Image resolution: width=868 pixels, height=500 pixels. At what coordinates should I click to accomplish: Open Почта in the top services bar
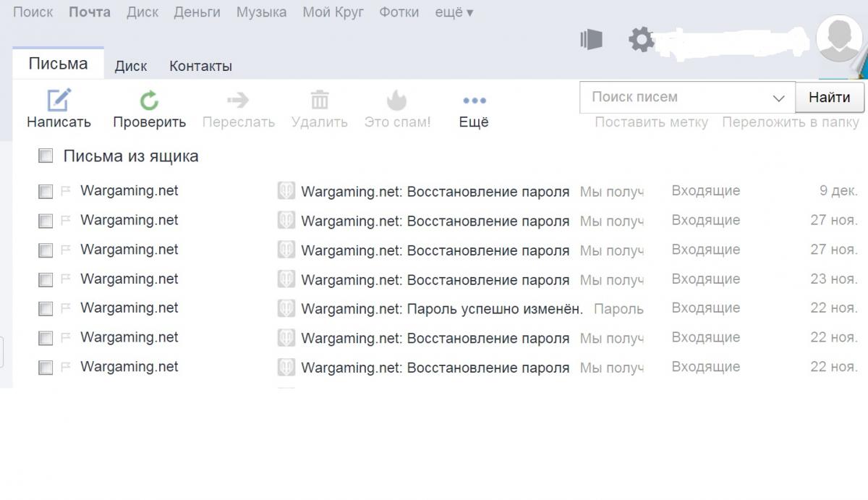pyautogui.click(x=90, y=12)
